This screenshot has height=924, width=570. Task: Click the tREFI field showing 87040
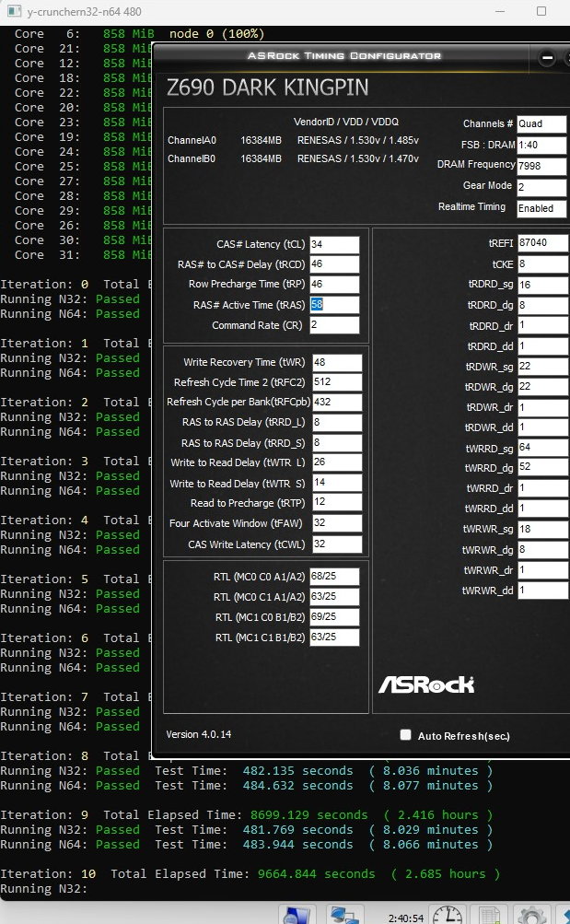pyautogui.click(x=543, y=243)
